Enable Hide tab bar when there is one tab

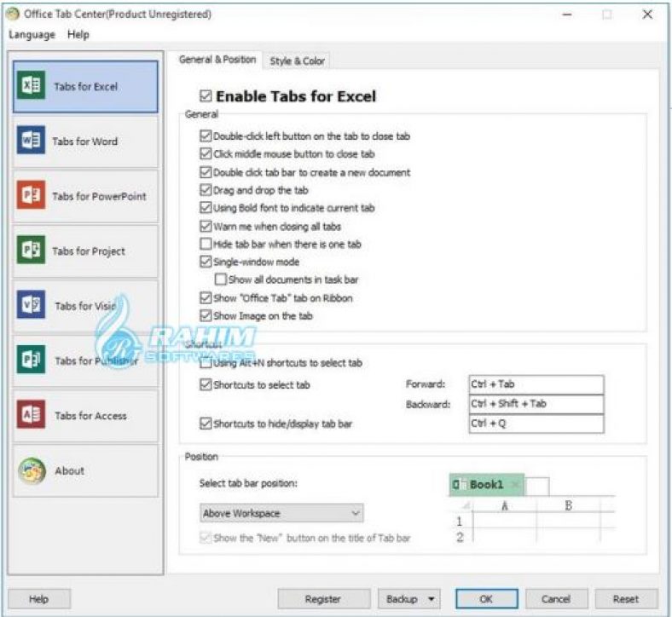(206, 244)
